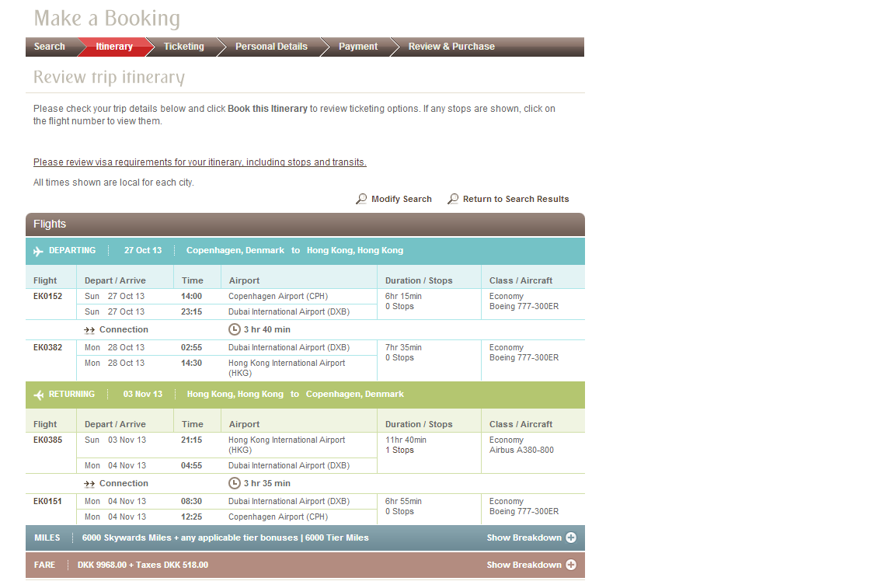
Task: Click the Modify Search magnifier icon
Action: coord(361,199)
